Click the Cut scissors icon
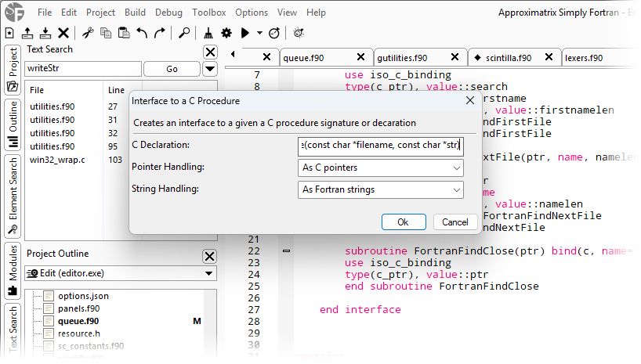The width and height of the screenshot is (641, 364). (x=88, y=33)
